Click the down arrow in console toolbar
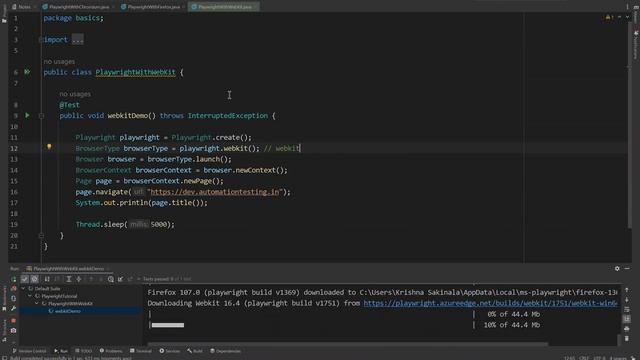 pos(627,300)
